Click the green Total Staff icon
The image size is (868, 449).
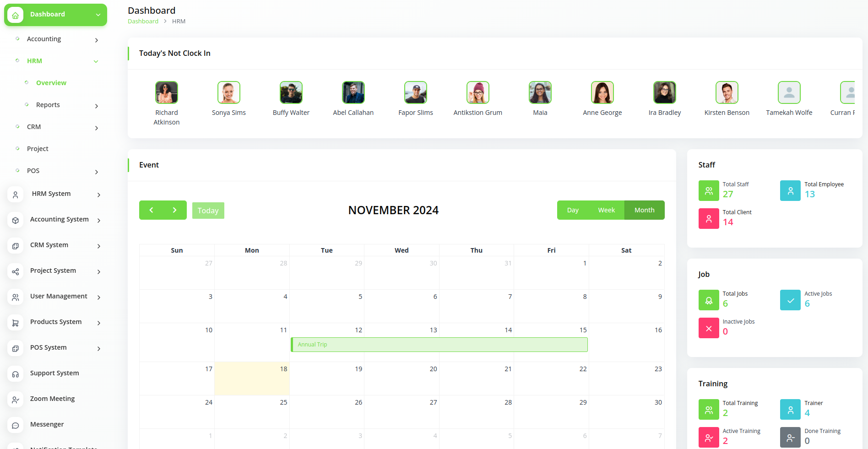coord(708,191)
